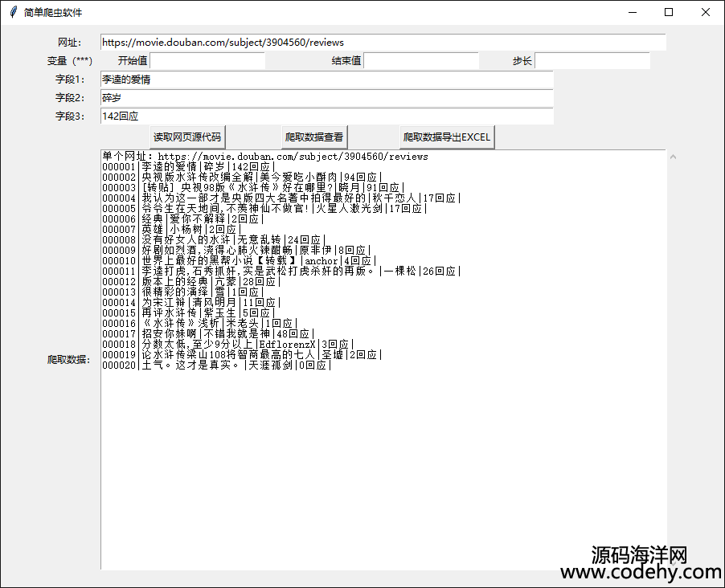Screen dimensions: 725x588
Task: Minimize the 简单爬虫软件 window
Action: 632,12
